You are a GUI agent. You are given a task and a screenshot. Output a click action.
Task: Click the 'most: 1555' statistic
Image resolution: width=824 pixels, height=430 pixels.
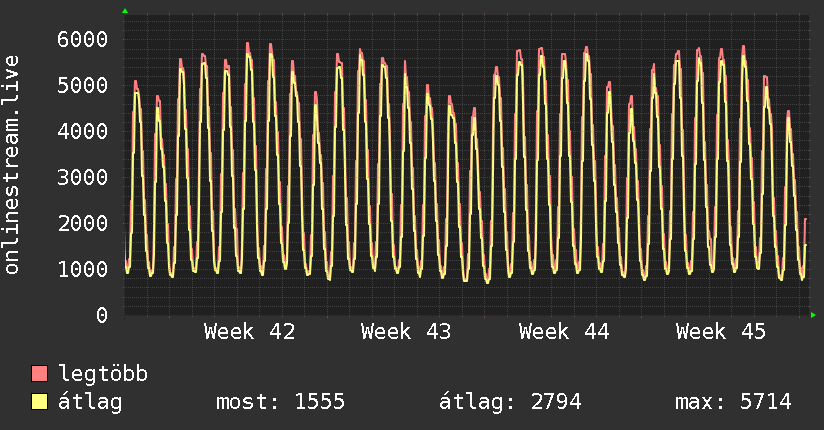point(280,403)
